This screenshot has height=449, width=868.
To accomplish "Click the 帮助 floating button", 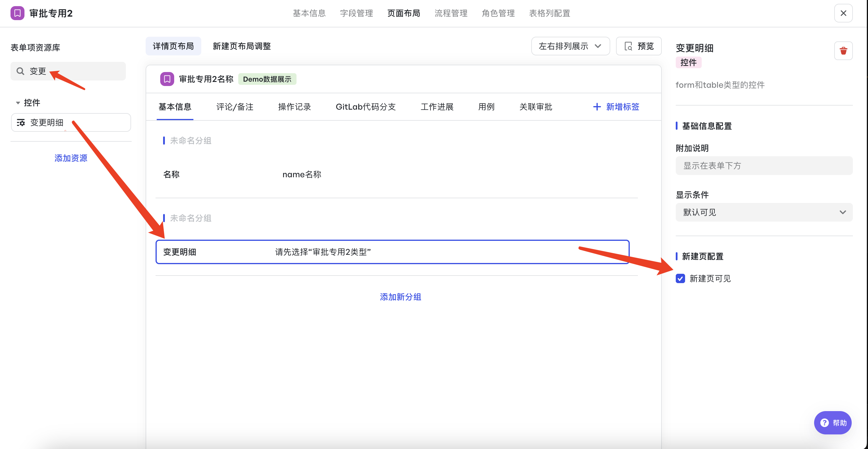I will 833,423.
